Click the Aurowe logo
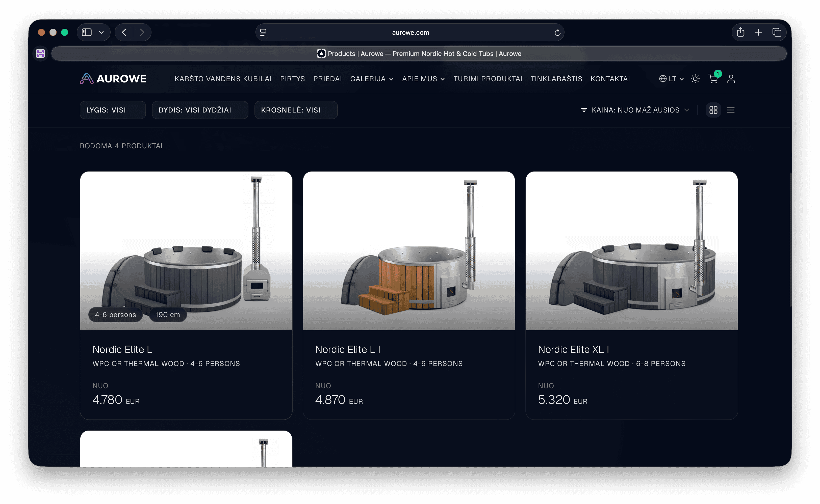The image size is (820, 504). 113,79
